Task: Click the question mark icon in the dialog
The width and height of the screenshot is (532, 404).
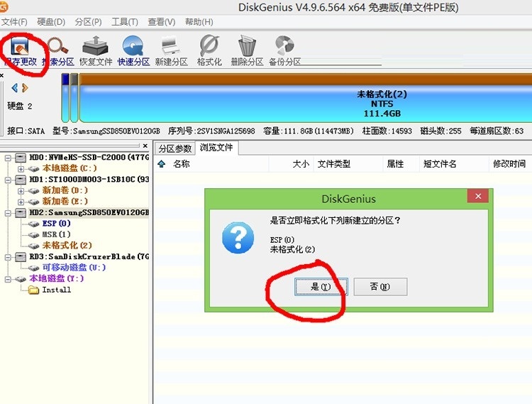Action: coord(238,238)
